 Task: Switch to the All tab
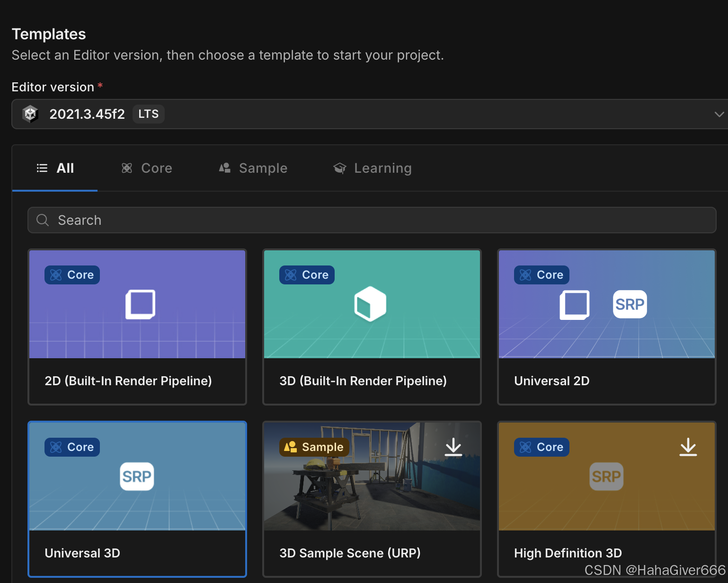55,168
